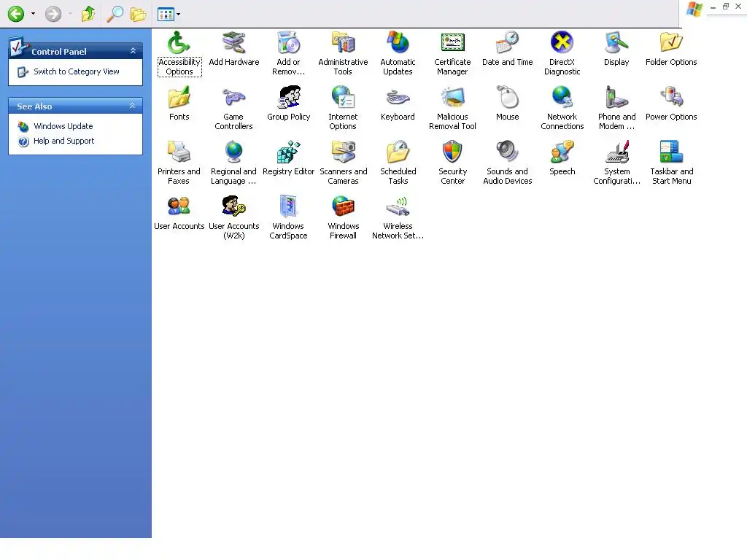Image resolution: width=747 pixels, height=560 pixels.
Task: Open the Back history dropdown arrow
Action: click(33, 14)
